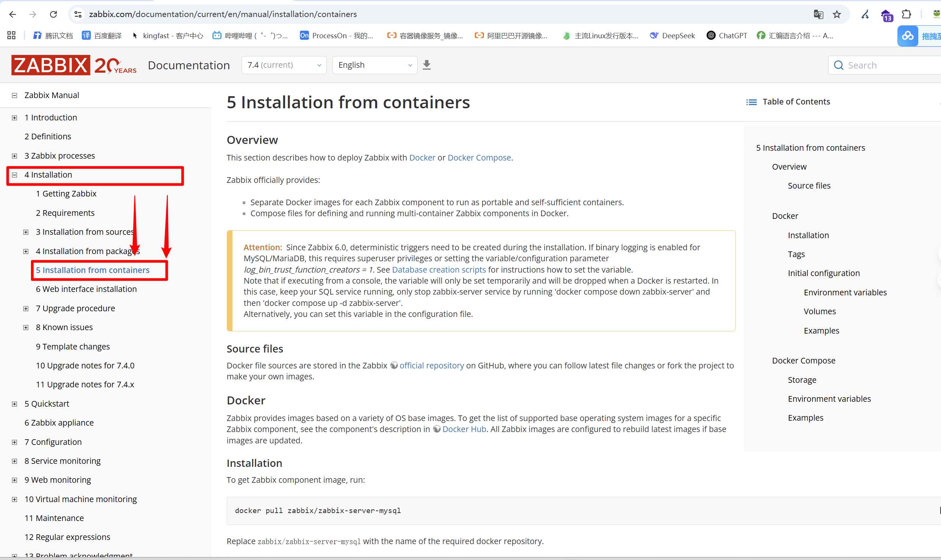Bookmark this page with the star icon
This screenshot has height=560, width=941.
pos(837,14)
